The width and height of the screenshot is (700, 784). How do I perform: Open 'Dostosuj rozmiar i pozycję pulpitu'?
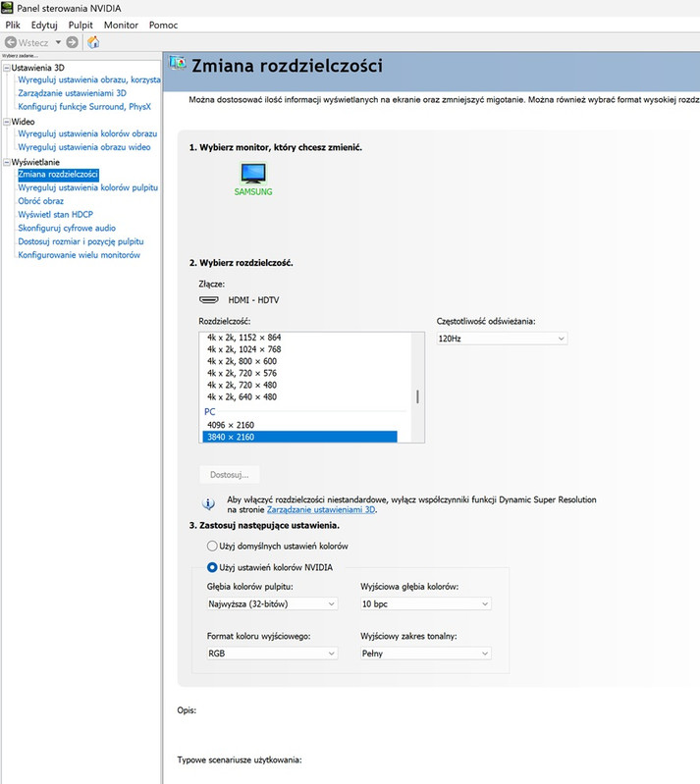[x=81, y=241]
